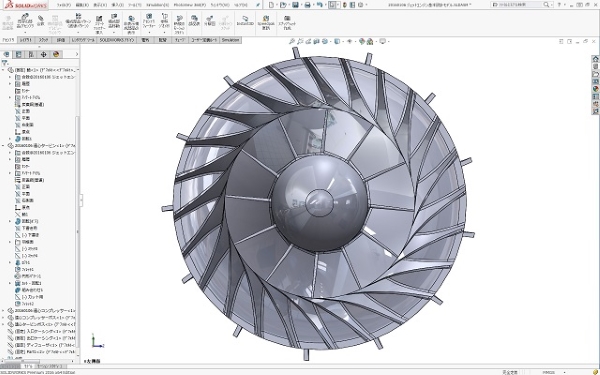Image resolution: width=600 pixels, height=375 pixels.
Task: Collapse the 遠心タービン component in the tree
Action: (x=3, y=146)
